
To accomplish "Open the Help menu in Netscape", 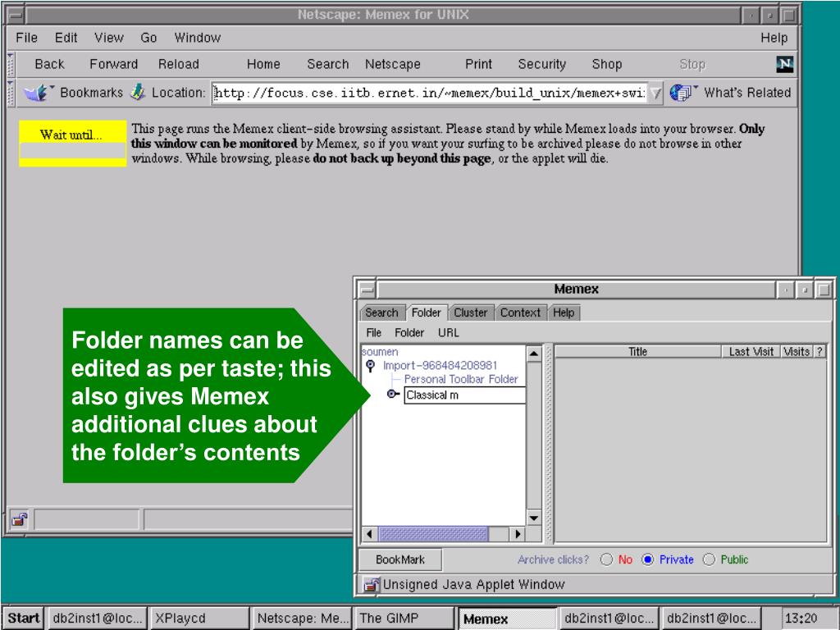I will pyautogui.click(x=774, y=38).
